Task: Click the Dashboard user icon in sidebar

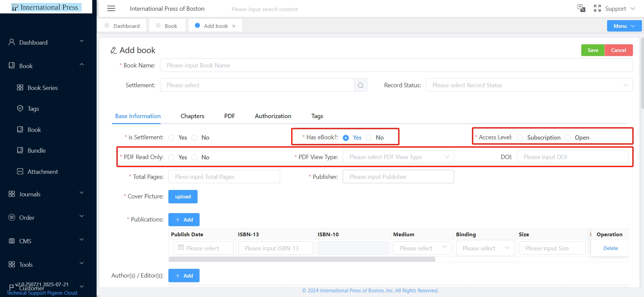Action: click(12, 42)
